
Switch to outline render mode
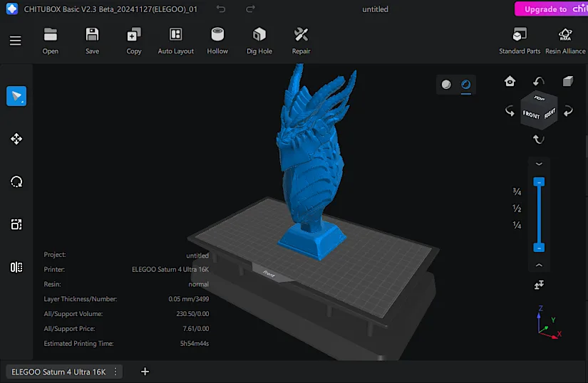click(465, 85)
